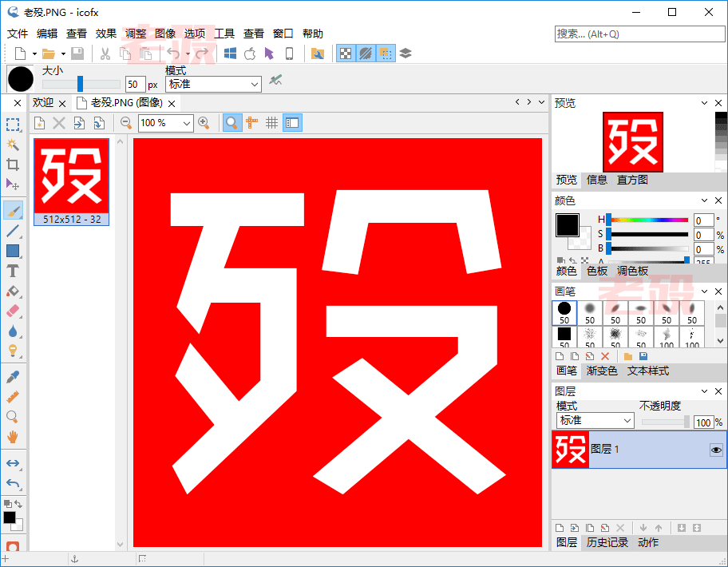Select the rectangular selection tool

point(13,125)
